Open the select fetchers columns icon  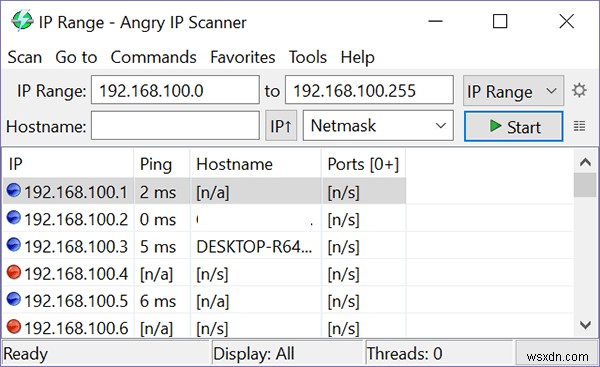point(579,126)
